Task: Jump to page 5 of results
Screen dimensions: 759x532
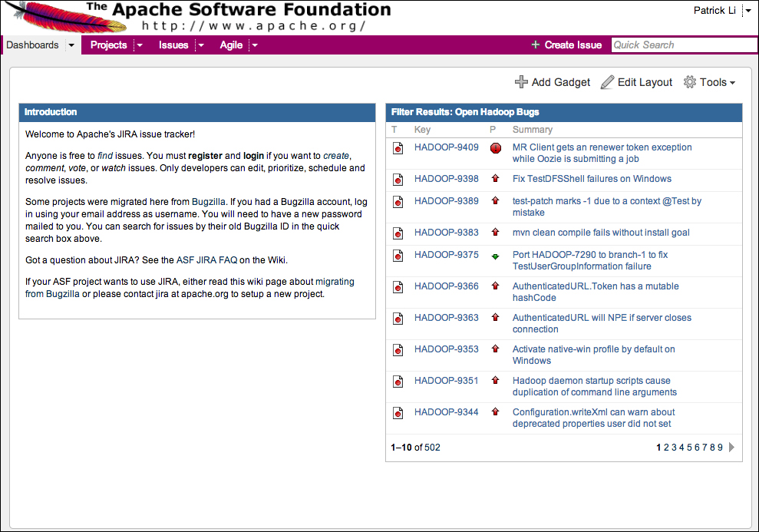Action: click(689, 448)
